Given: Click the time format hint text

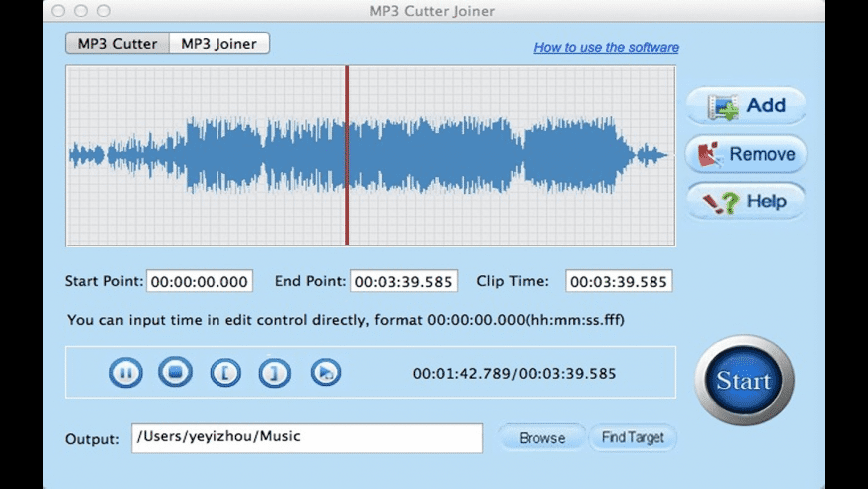Looking at the screenshot, I should click(x=345, y=320).
